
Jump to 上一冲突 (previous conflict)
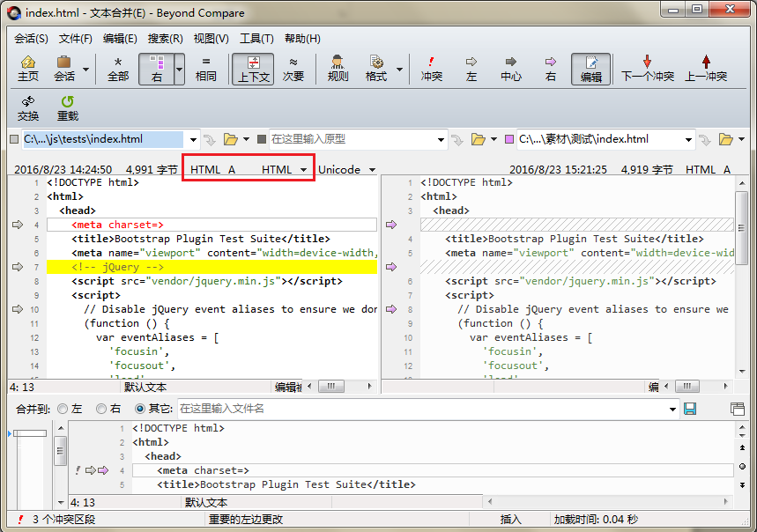[x=706, y=69]
